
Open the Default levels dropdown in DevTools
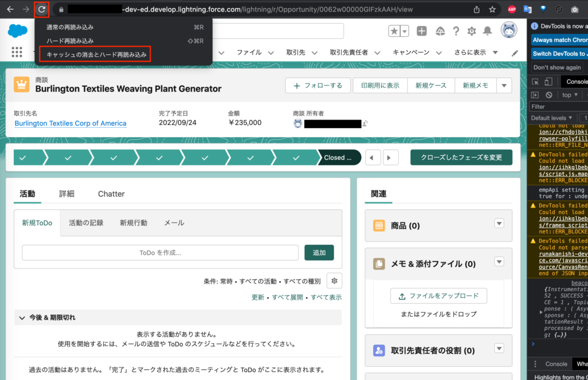(x=554, y=118)
